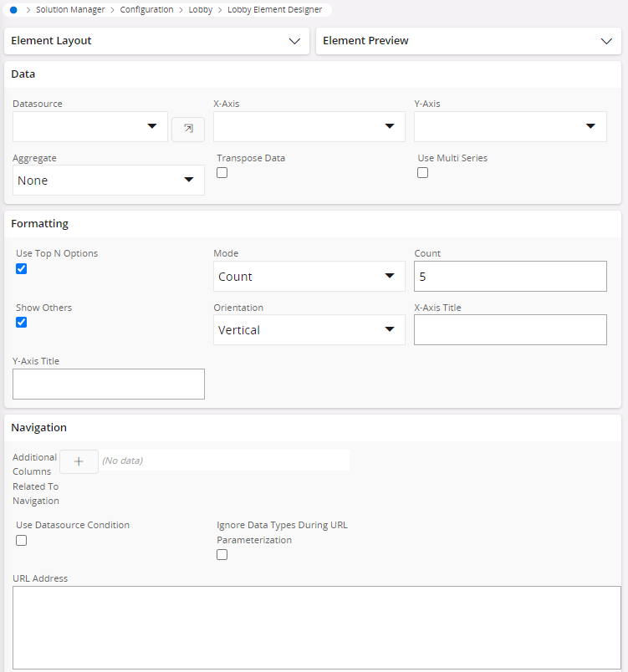
Task: Expand the Element Layout panel
Action: click(x=295, y=40)
